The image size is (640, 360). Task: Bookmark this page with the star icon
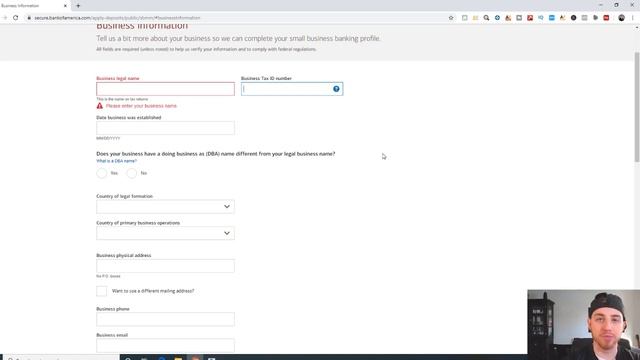point(451,18)
